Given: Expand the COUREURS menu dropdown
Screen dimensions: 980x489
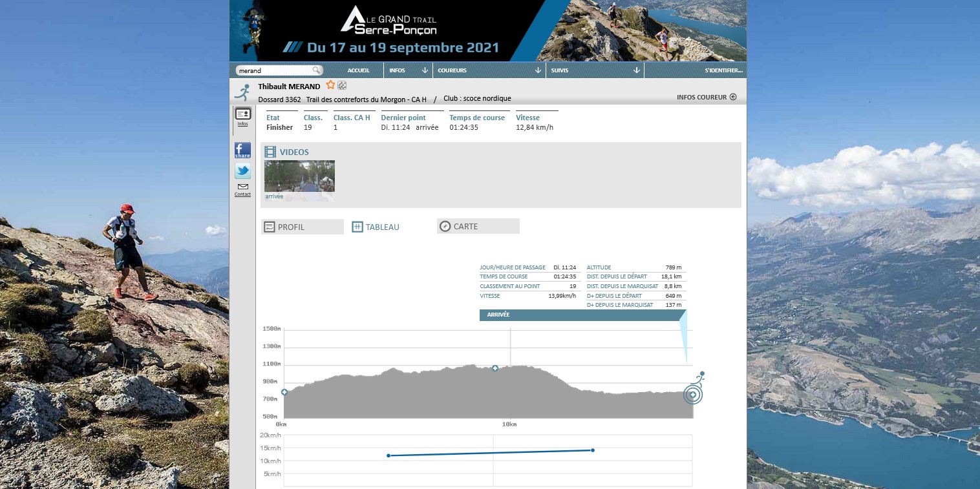Looking at the screenshot, I should pyautogui.click(x=537, y=70).
